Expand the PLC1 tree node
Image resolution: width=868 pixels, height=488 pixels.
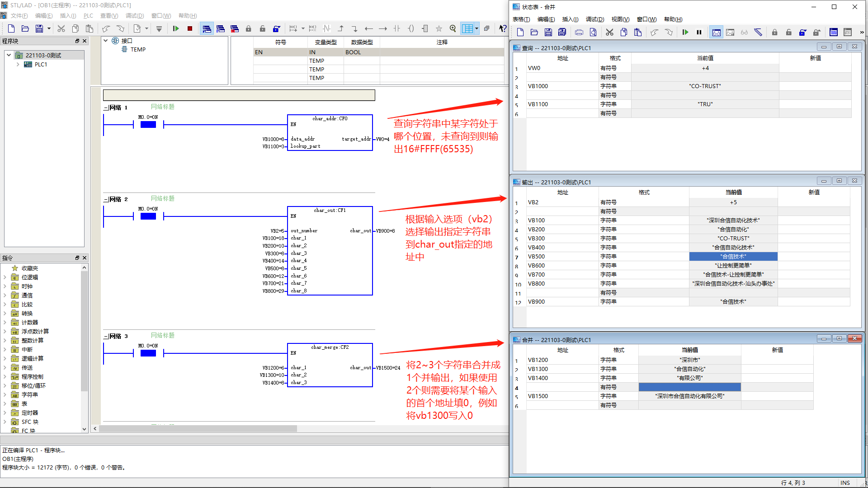point(18,64)
